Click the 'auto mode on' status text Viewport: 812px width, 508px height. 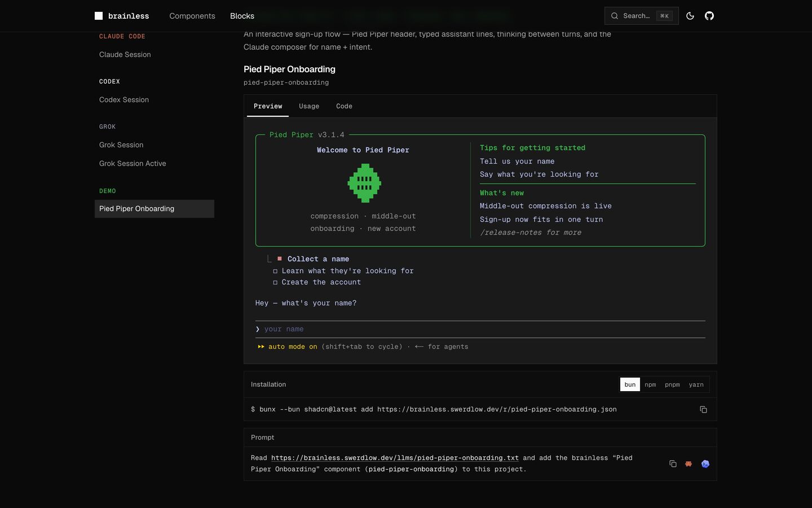coord(293,347)
